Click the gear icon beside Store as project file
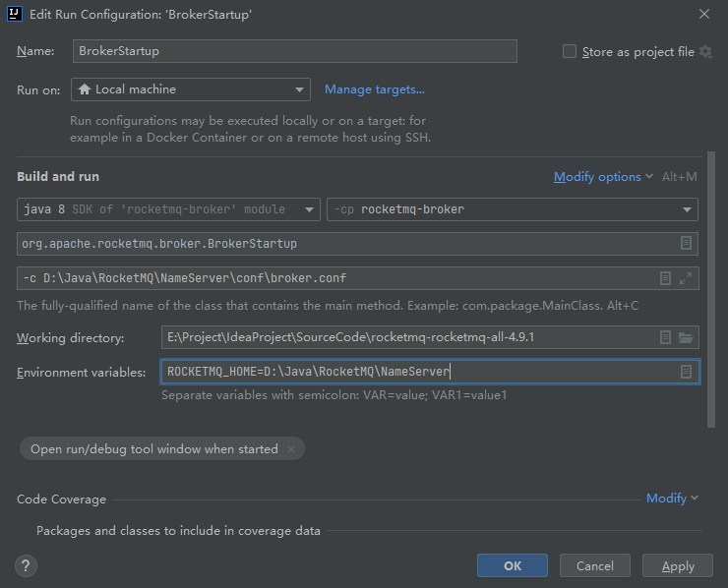Viewport: 728px width, 588px height. (705, 52)
